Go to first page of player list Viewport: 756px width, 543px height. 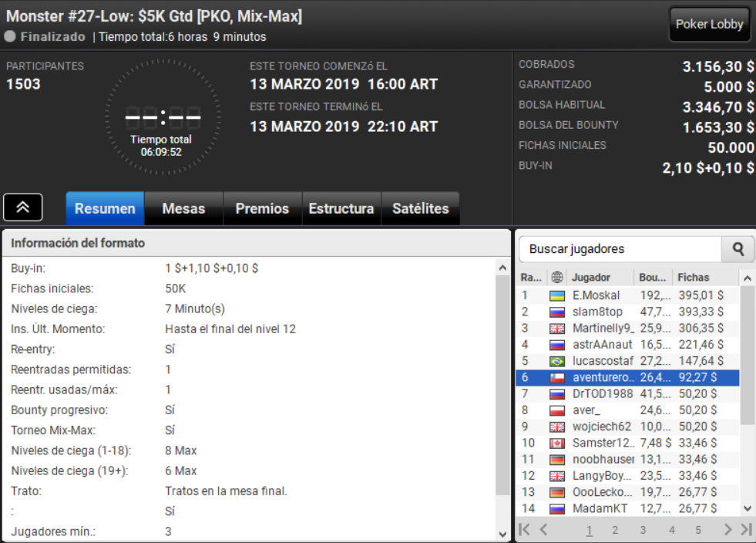tap(524, 529)
